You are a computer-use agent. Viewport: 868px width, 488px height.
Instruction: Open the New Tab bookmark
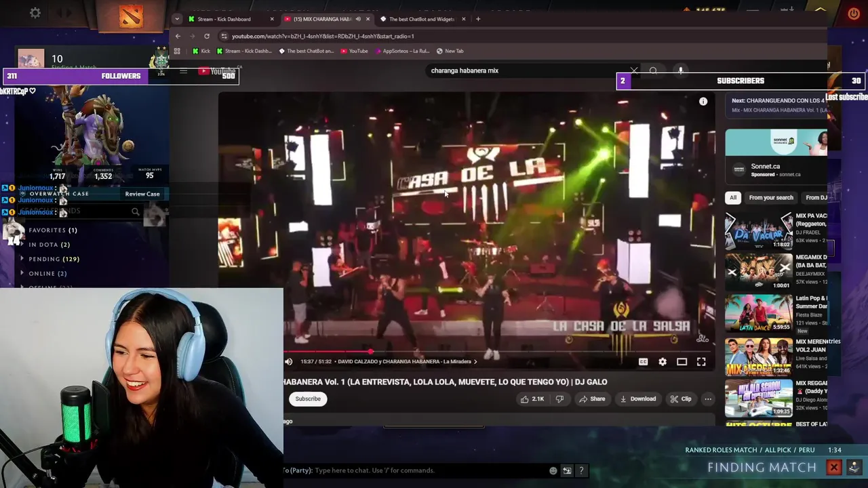coord(450,51)
